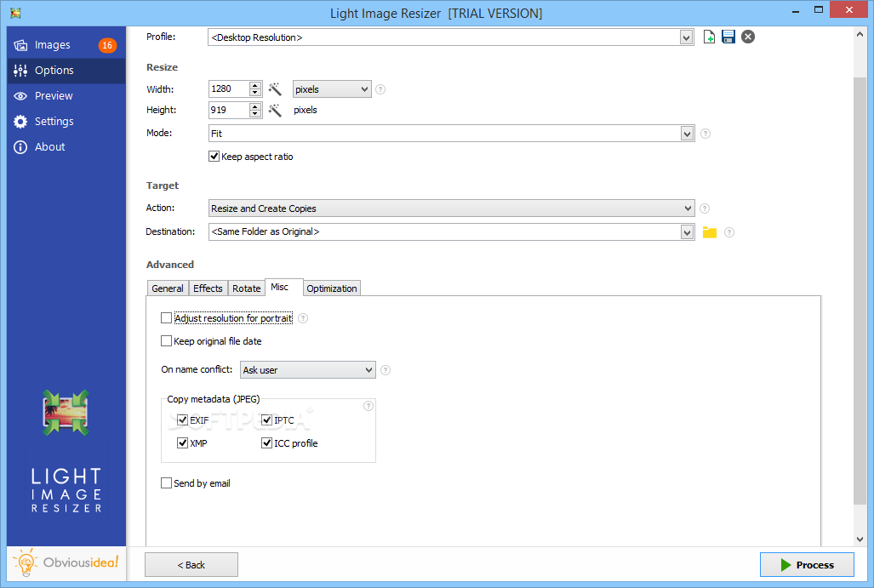Viewport: 874px width, 588px height.
Task: Decrease Width with down spinner arrow
Action: click(255, 93)
